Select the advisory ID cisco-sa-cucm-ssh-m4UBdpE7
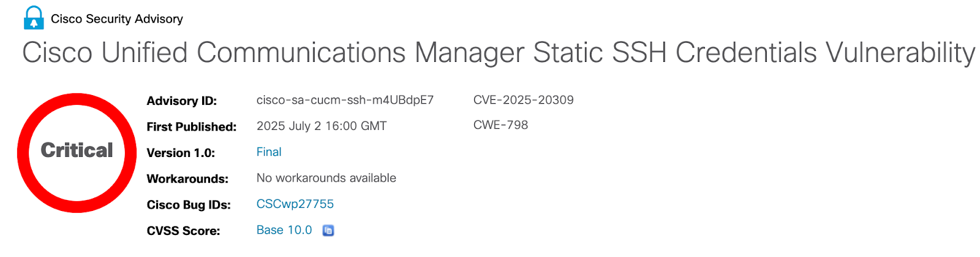 (345, 100)
